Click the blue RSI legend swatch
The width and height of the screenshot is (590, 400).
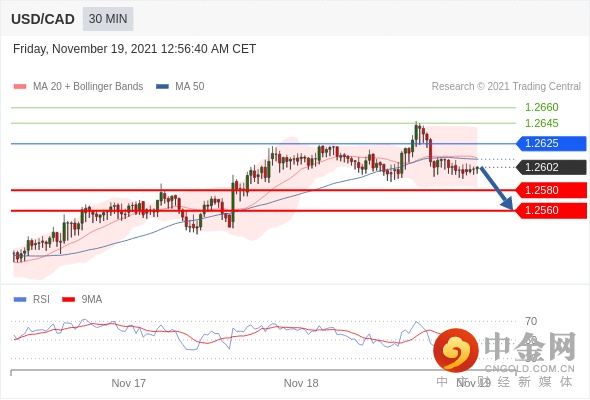coord(20,300)
